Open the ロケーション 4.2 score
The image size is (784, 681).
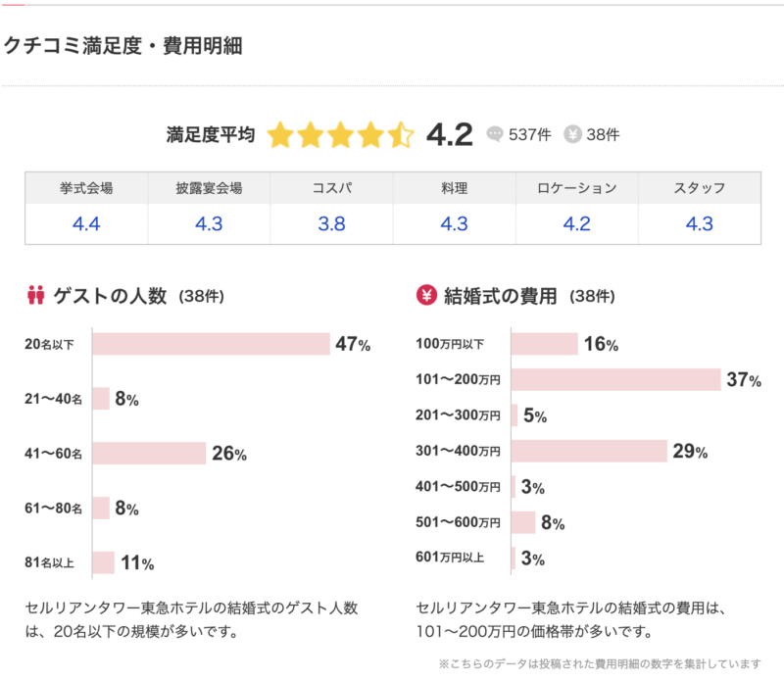tap(576, 224)
